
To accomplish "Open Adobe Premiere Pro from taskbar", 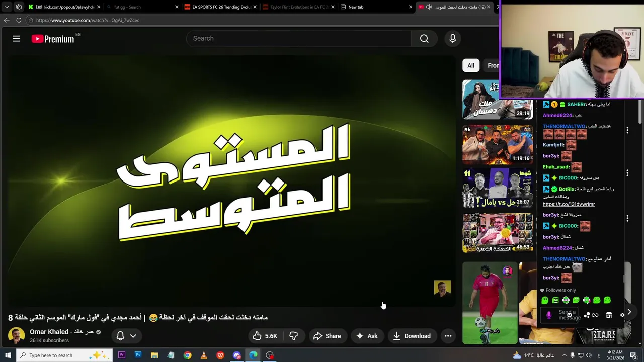I will [x=121, y=355].
